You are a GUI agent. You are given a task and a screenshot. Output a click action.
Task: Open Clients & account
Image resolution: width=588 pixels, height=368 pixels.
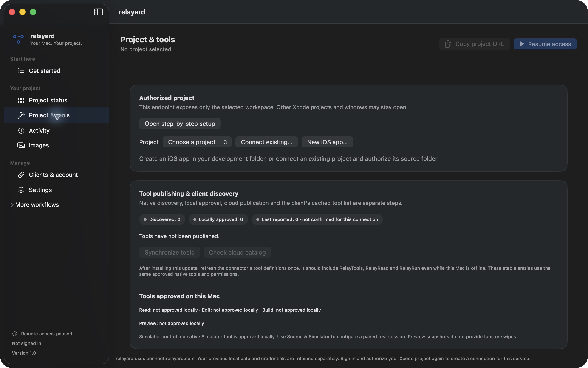(56, 175)
